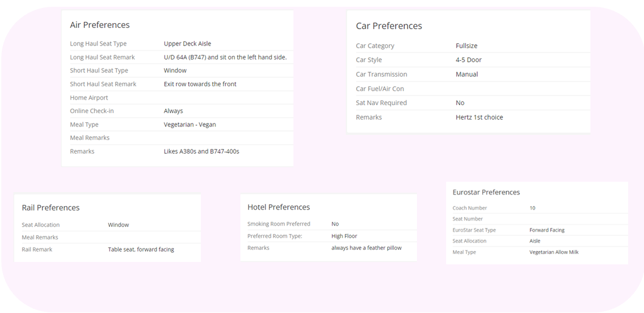Viewport: 644px width, 313px height.
Task: Select the Preferred Room Type value High Floor
Action: pos(345,236)
